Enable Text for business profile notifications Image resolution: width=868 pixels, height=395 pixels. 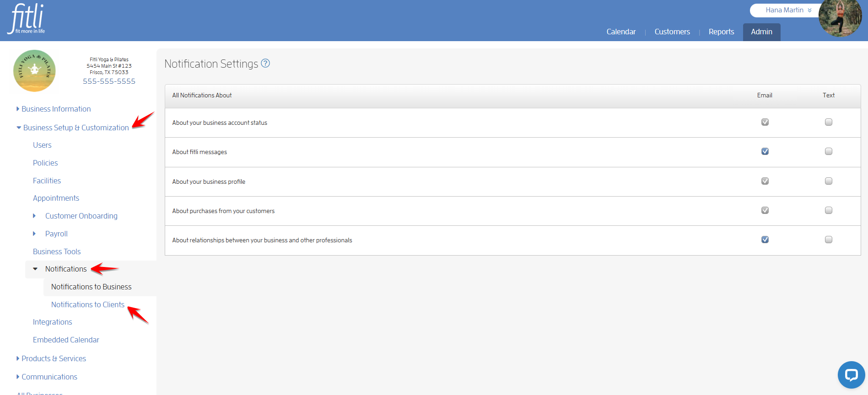click(x=828, y=181)
